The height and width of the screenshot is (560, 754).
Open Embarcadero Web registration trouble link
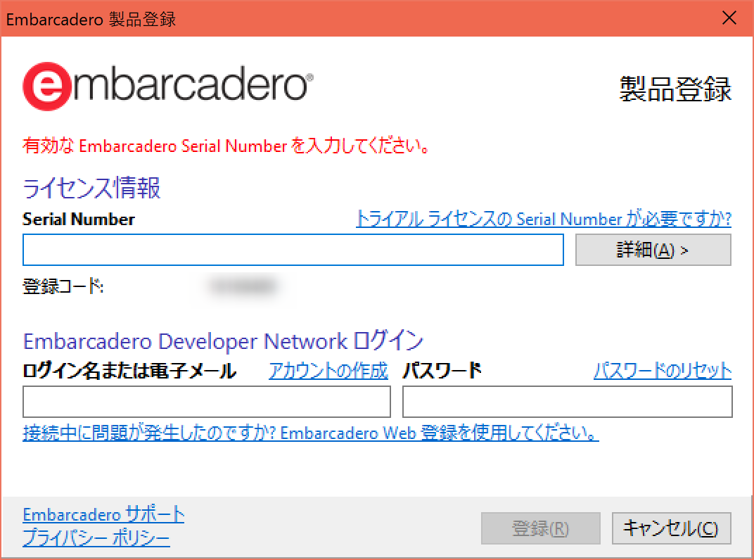click(311, 433)
